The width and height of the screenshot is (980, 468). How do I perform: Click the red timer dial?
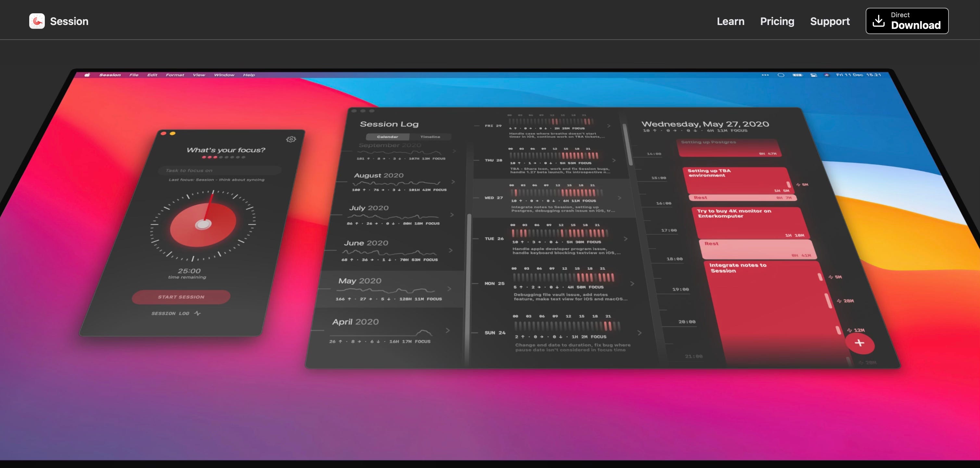pos(203,224)
